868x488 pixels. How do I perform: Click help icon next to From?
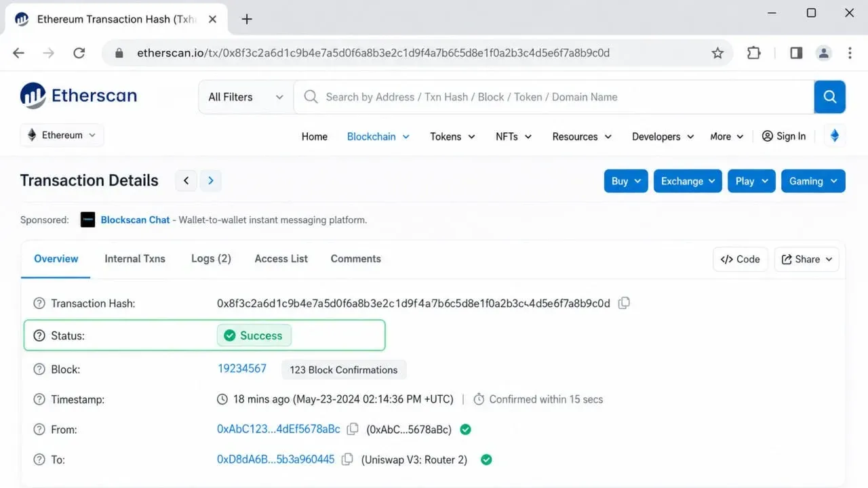(x=39, y=430)
